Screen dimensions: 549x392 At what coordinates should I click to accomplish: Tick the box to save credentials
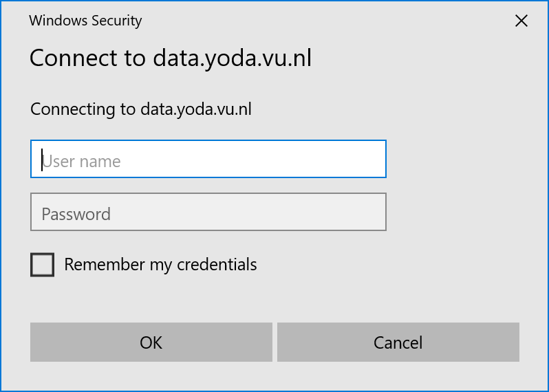coord(42,265)
